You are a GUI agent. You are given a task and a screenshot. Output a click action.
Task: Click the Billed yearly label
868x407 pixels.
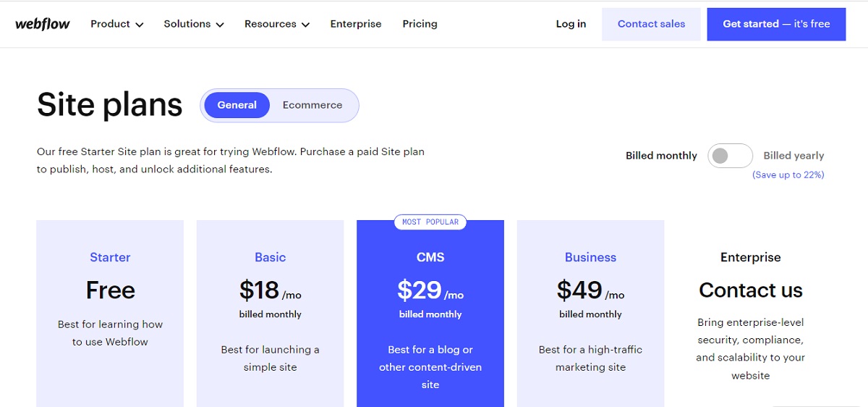793,156
